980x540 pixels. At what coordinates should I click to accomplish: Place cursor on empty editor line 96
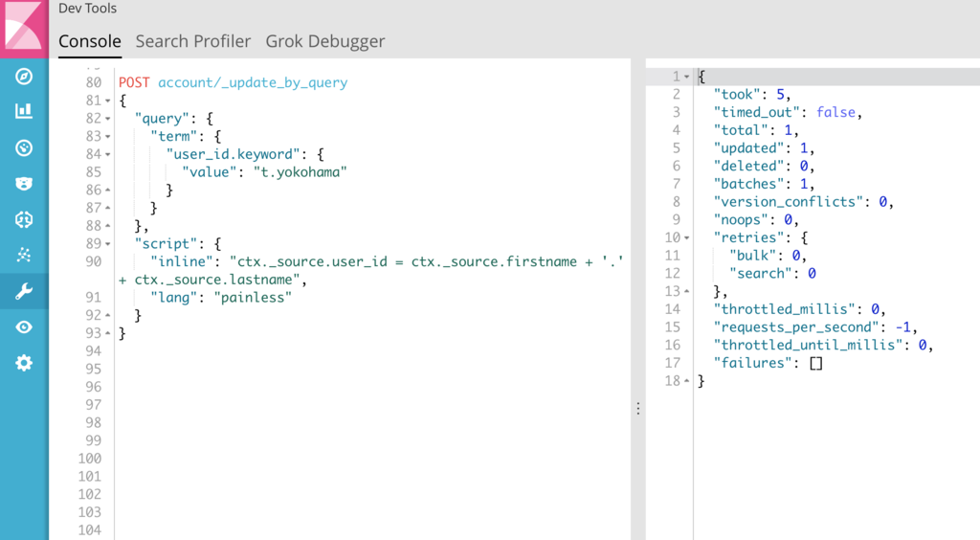point(372,387)
